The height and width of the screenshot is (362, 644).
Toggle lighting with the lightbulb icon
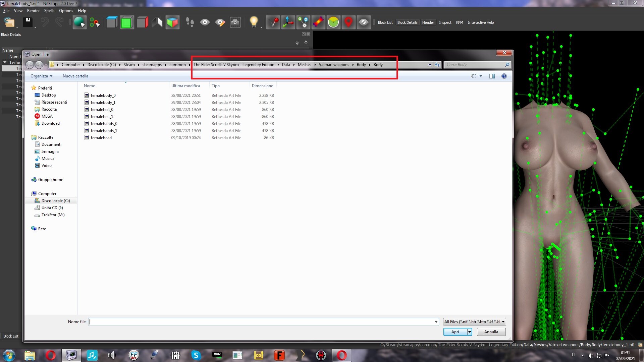coord(254,22)
